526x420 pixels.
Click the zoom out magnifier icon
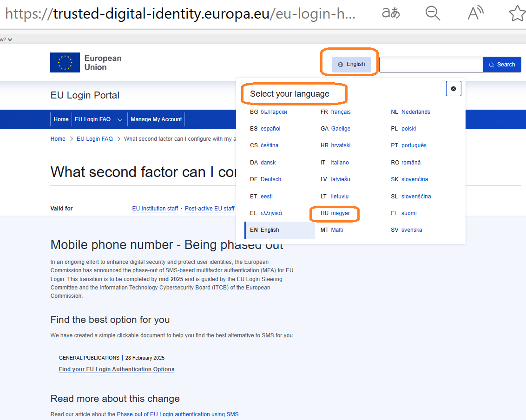coord(433,13)
